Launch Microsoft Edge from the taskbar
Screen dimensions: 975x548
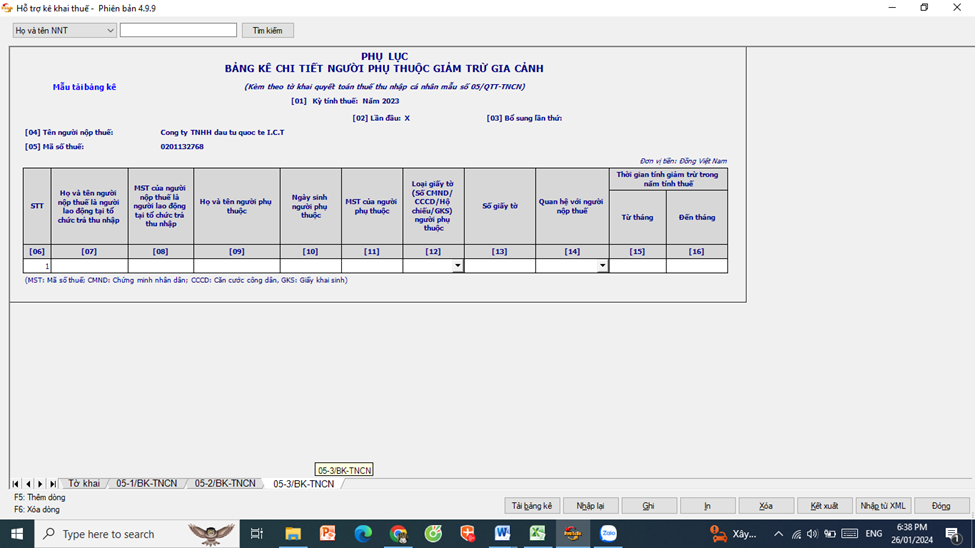[x=363, y=534]
